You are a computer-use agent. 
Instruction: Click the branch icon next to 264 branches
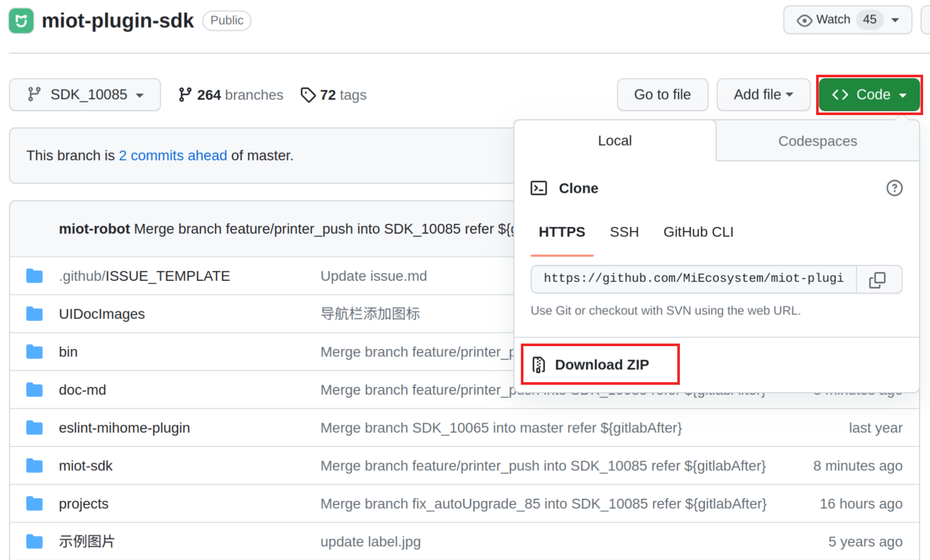pos(185,94)
